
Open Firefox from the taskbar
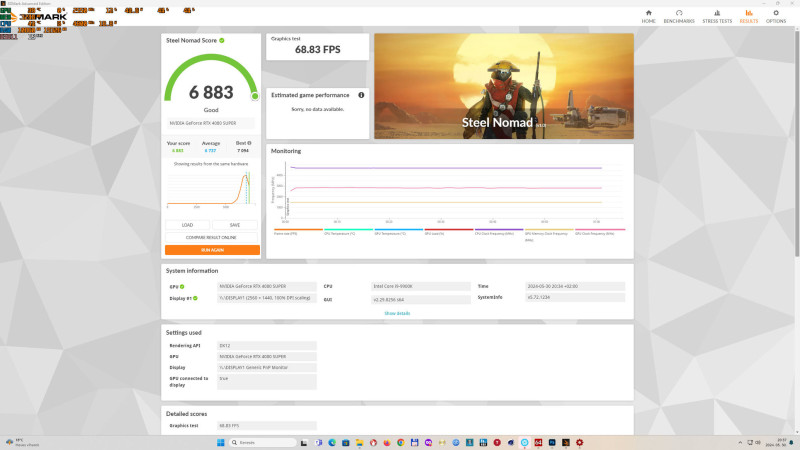387,442
